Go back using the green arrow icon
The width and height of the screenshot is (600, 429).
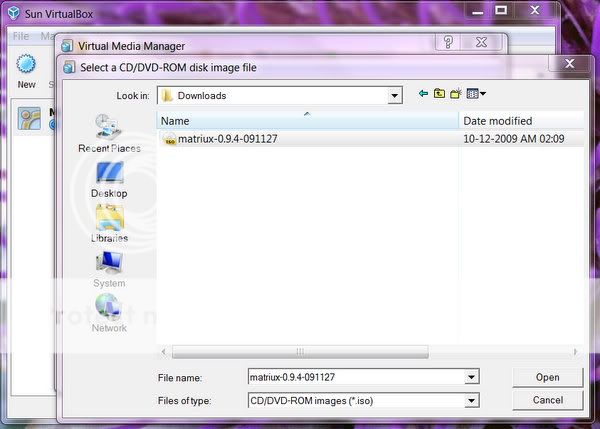[423, 93]
